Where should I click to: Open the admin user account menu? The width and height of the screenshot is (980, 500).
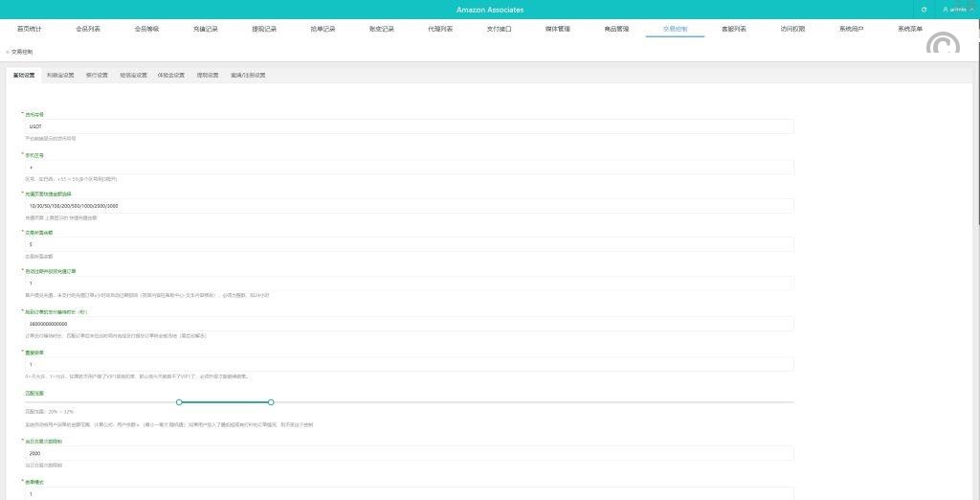[x=954, y=9]
